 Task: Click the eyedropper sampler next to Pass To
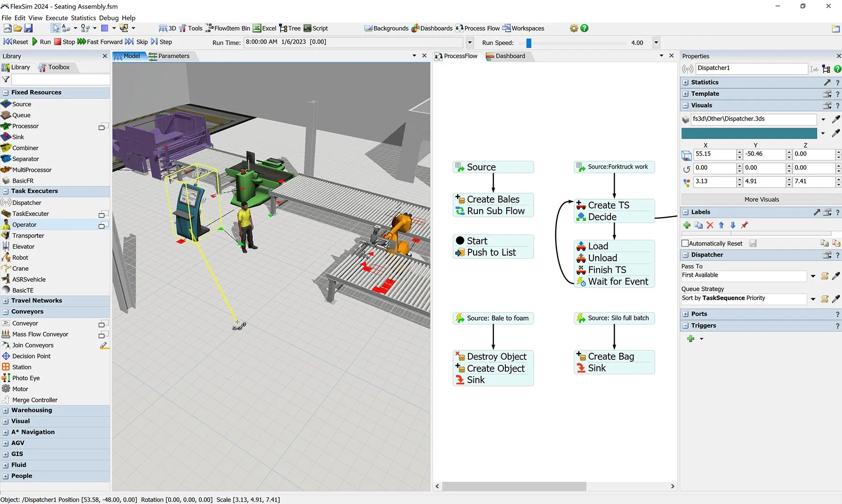[x=836, y=276]
